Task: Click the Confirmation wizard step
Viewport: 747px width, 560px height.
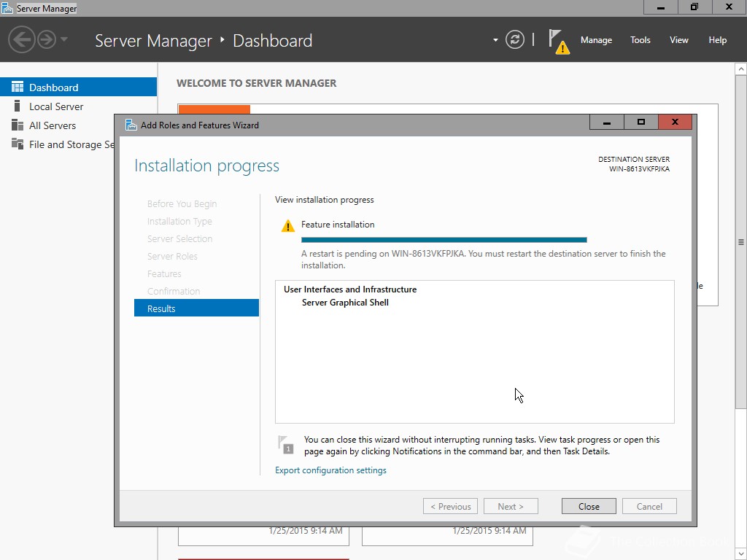Action: pos(174,291)
